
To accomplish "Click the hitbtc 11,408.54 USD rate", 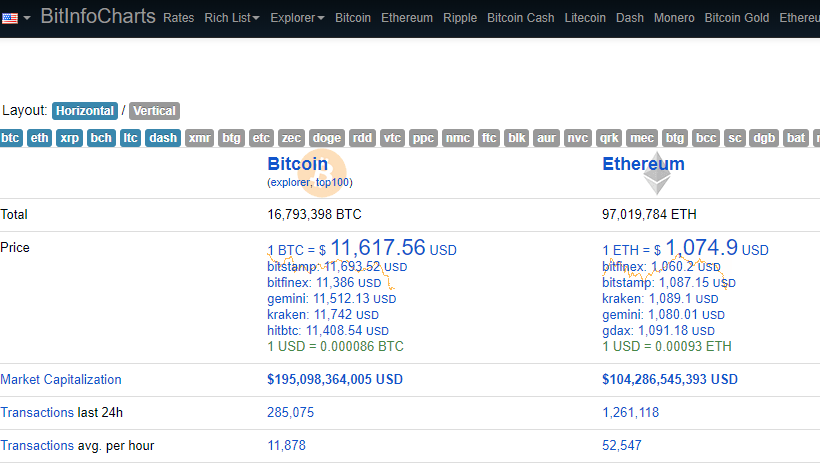I will coord(328,331).
